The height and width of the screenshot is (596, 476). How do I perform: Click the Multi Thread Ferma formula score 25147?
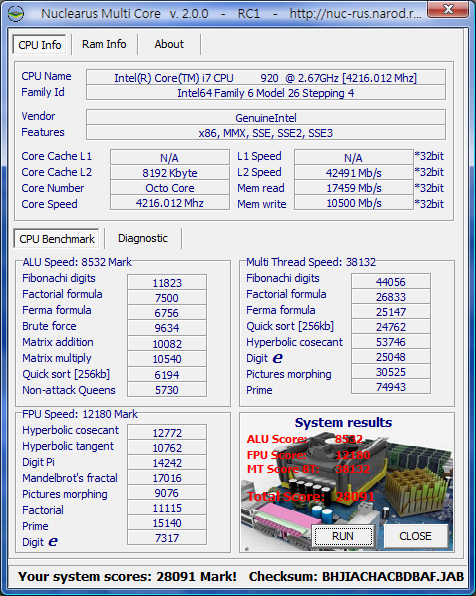tap(391, 311)
